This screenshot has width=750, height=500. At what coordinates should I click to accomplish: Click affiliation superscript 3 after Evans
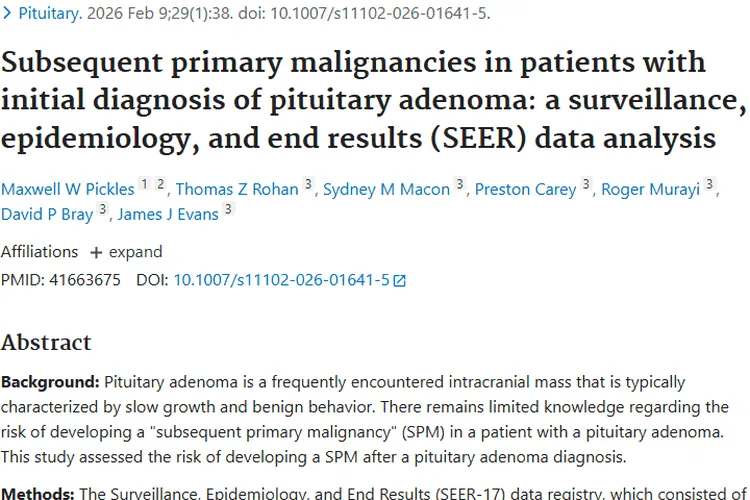pyautogui.click(x=228, y=209)
